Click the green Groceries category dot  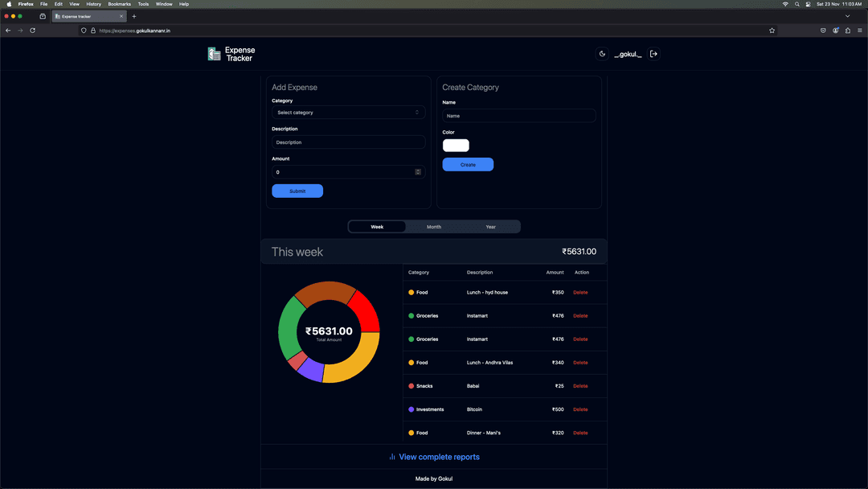(411, 315)
